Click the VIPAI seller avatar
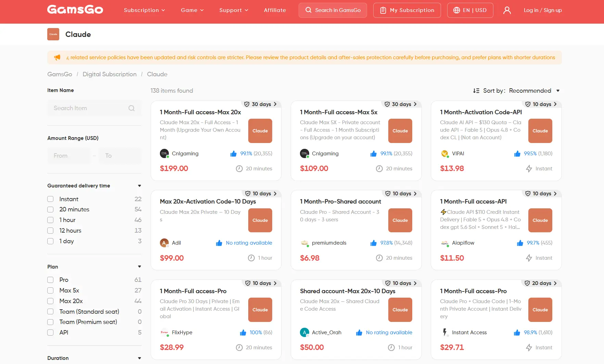The width and height of the screenshot is (604, 364). click(444, 154)
